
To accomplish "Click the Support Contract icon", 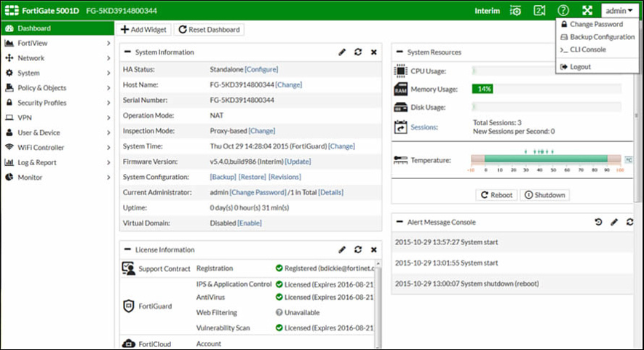I will point(129,269).
